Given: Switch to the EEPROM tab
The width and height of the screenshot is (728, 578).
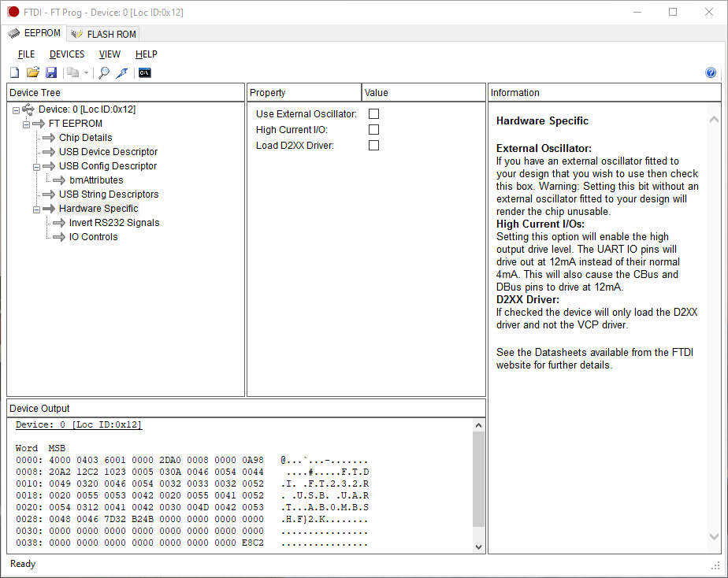Looking at the screenshot, I should 35,33.
